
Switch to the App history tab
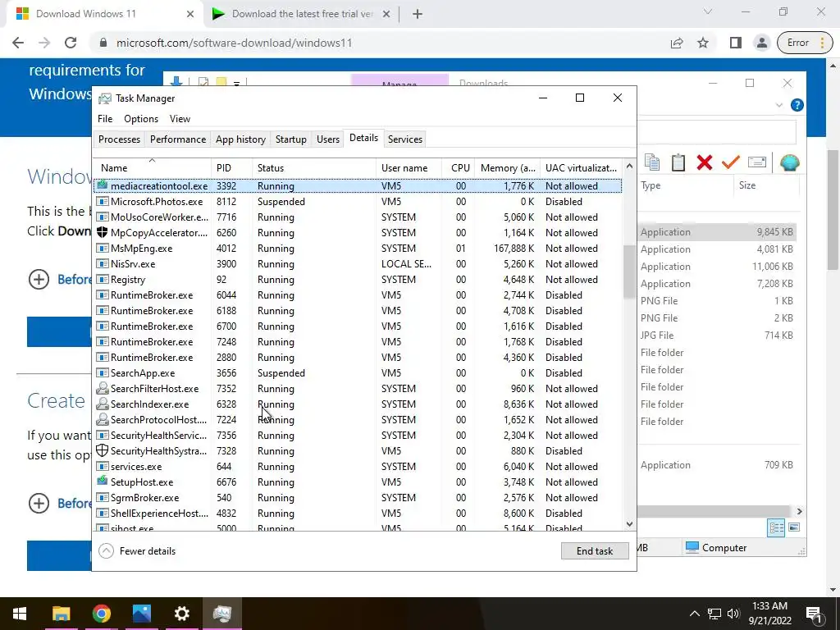click(240, 139)
